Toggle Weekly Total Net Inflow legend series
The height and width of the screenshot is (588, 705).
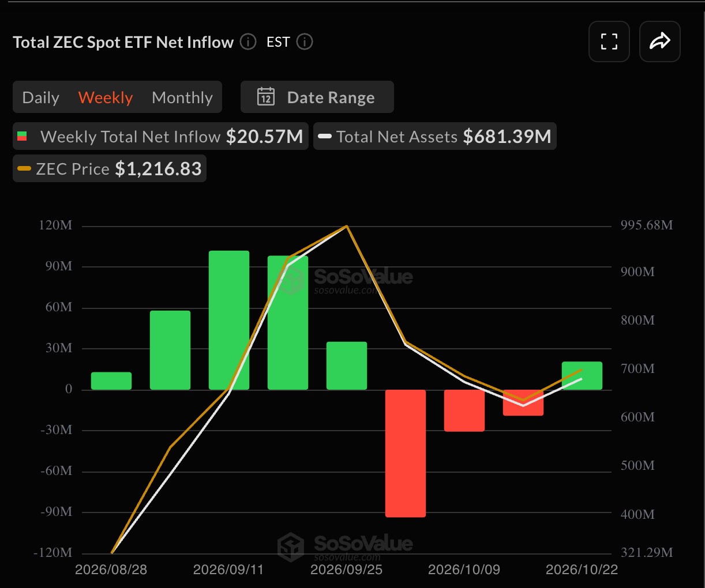(160, 137)
